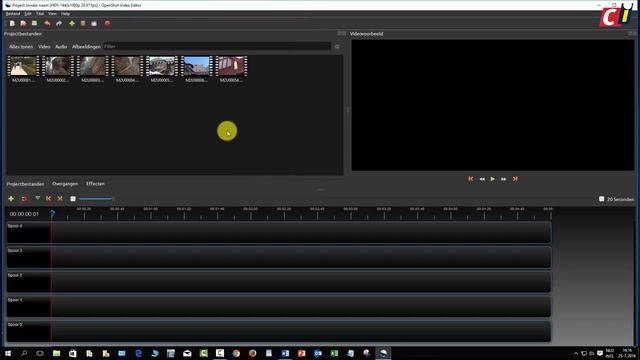Click the taskbar clock and date
This screenshot has width=640, height=360.
point(627,353)
